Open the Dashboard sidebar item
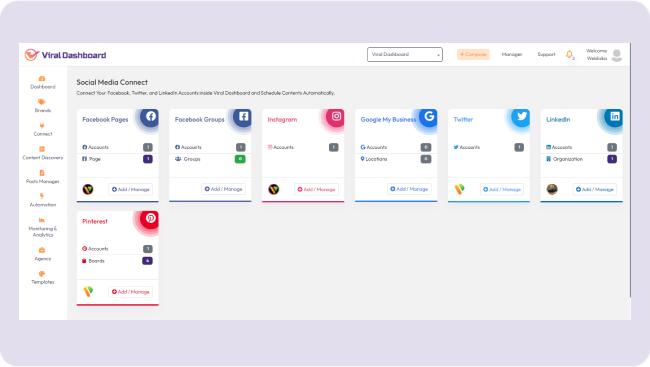 (42, 83)
